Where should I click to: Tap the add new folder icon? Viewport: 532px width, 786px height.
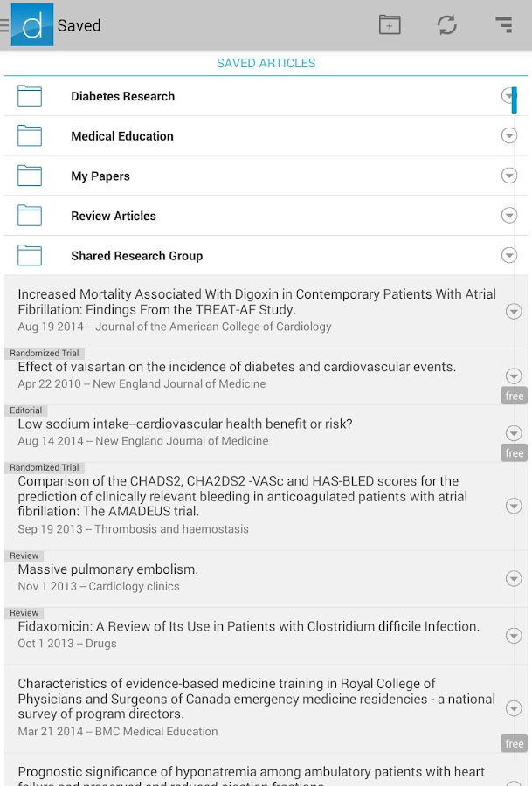point(390,25)
